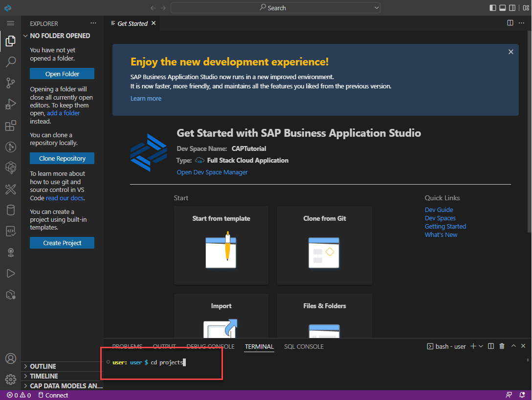This screenshot has height=400, width=532.
Task: Open the Getting Started quick link
Action: click(x=445, y=227)
